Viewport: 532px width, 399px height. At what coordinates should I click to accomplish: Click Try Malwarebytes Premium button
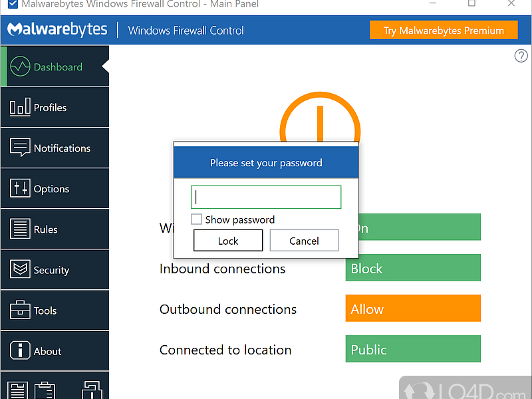pos(444,30)
